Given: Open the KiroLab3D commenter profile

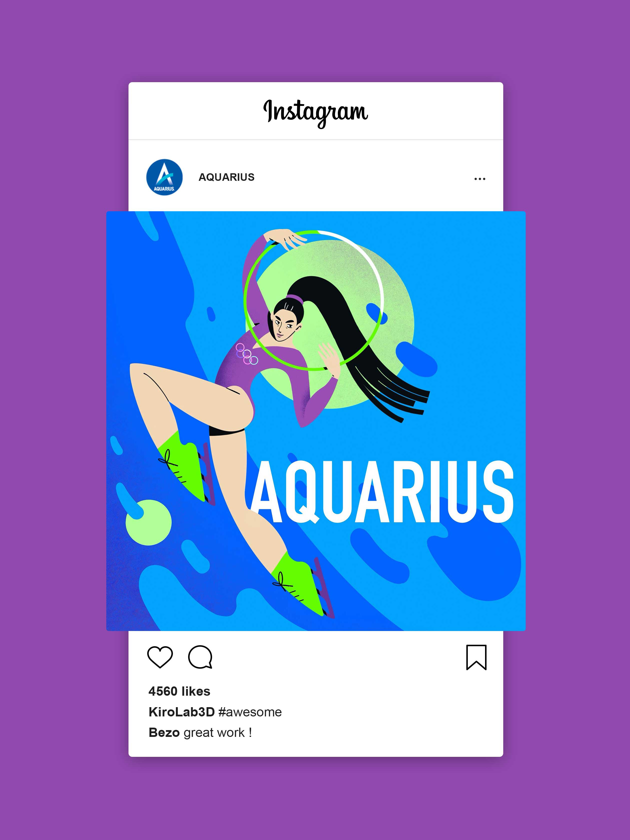Looking at the screenshot, I should pos(182,712).
